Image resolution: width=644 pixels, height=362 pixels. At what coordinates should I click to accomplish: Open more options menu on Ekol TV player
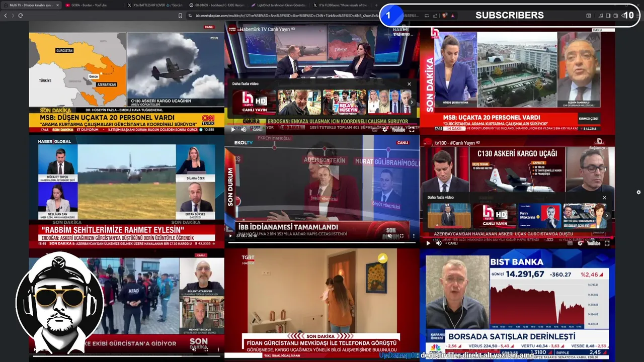(x=414, y=235)
